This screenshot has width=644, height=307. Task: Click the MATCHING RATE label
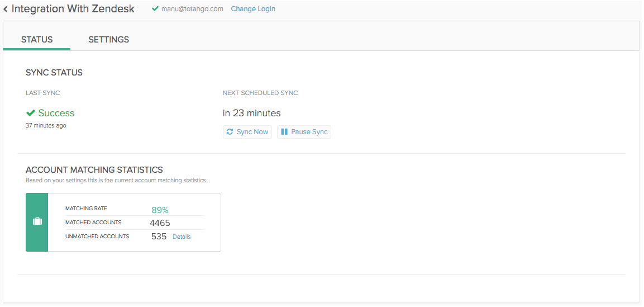coord(86,209)
